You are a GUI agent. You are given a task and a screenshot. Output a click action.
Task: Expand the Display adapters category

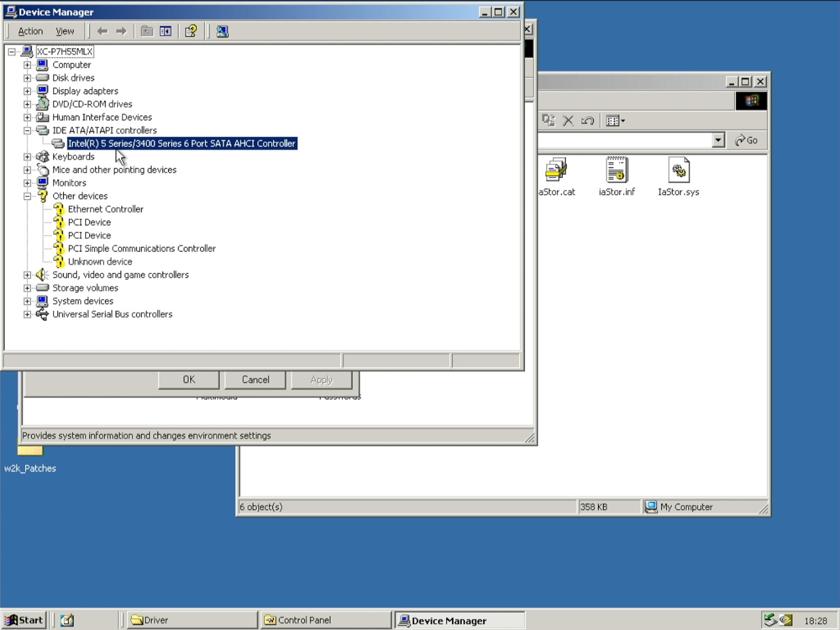pos(27,91)
